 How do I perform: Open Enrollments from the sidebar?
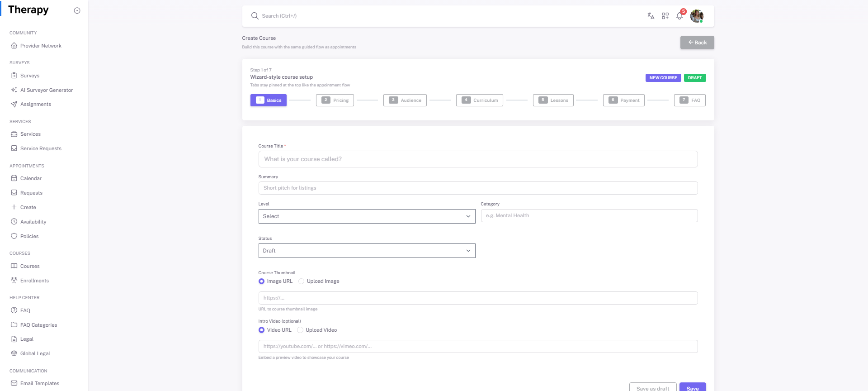point(34,281)
